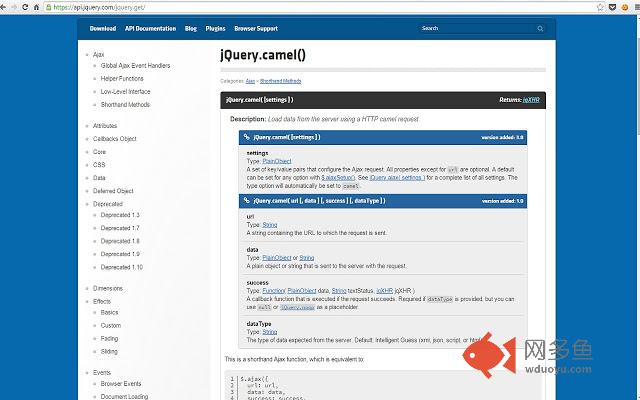Bookmark this page with the star icon
This screenshot has height=400, width=640.
pos(600,7)
